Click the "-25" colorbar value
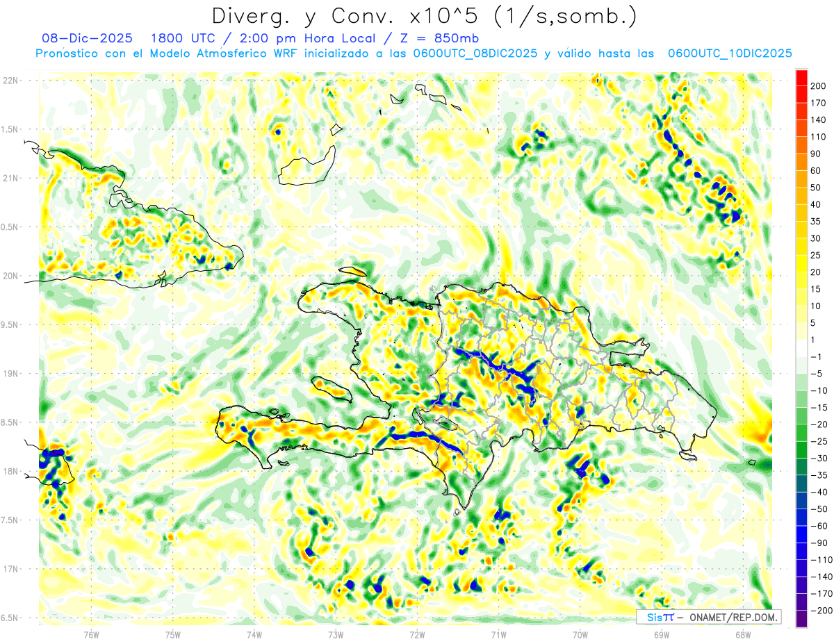Viewport: 834px width, 644px height. [x=820, y=441]
